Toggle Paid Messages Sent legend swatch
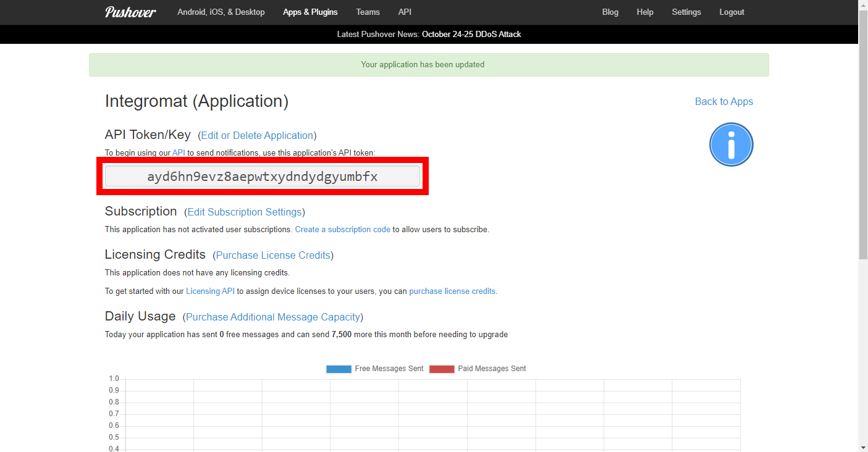The width and height of the screenshot is (868, 452). [442, 369]
